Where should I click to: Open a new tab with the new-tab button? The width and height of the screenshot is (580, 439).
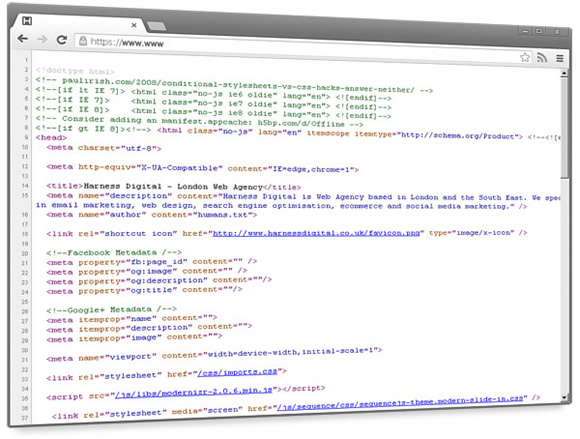coord(156,26)
